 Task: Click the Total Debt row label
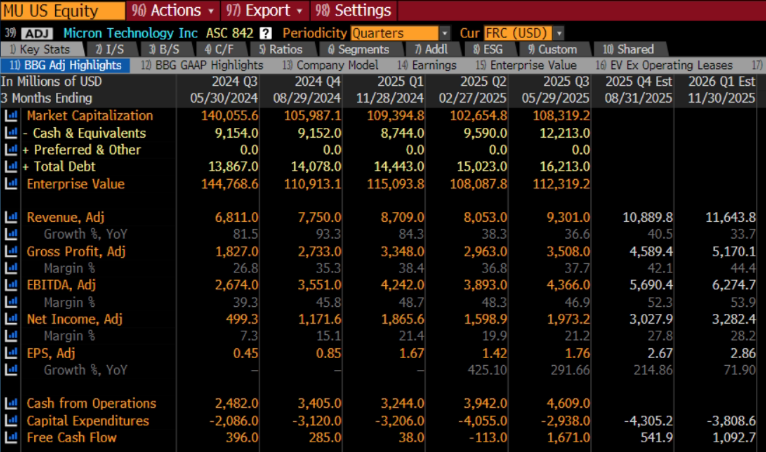point(64,167)
